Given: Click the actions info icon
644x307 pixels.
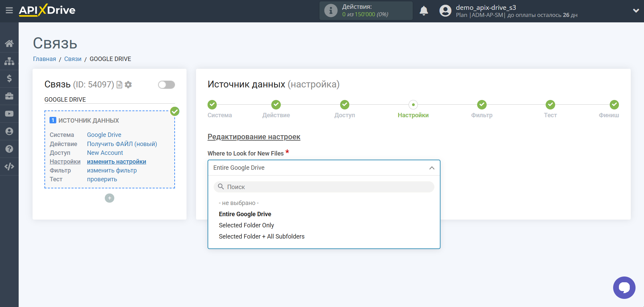Looking at the screenshot, I should [331, 11].
